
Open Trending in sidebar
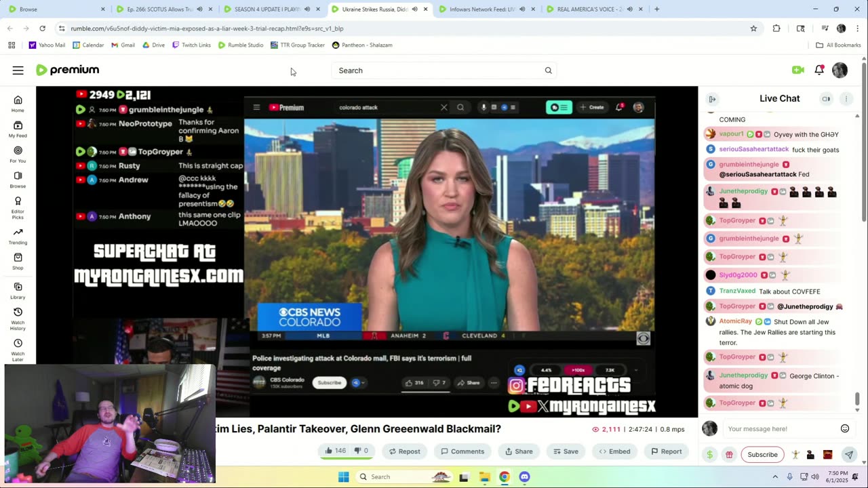18,236
